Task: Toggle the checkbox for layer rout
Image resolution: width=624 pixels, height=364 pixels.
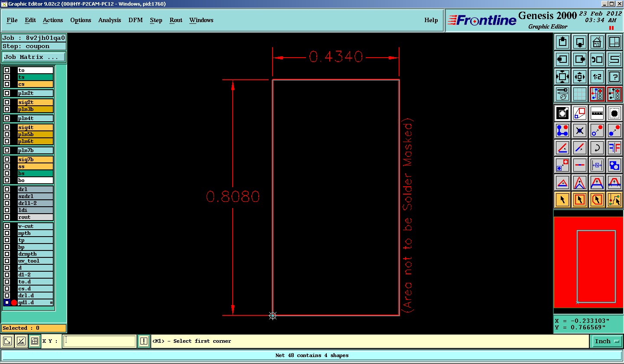Action: [x=7, y=217]
